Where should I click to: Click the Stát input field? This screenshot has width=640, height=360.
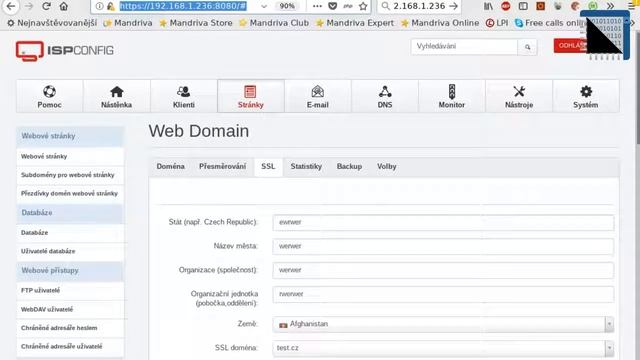(443, 222)
